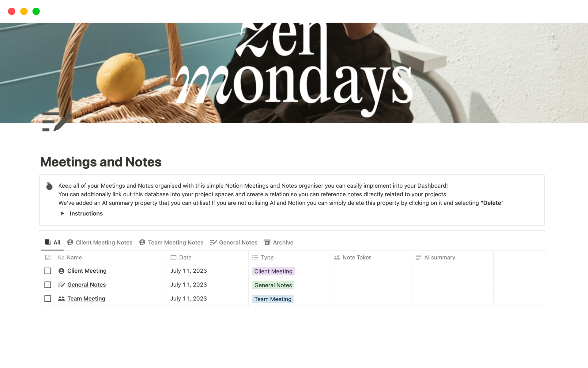Open the General Notes entry
Image resolution: width=588 pixels, height=368 pixels.
[87, 285]
